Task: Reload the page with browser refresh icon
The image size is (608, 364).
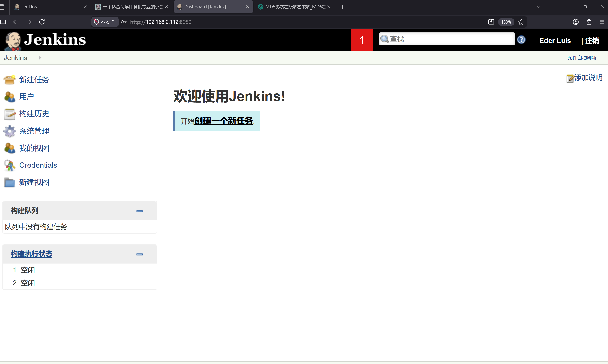Action: [x=42, y=22]
